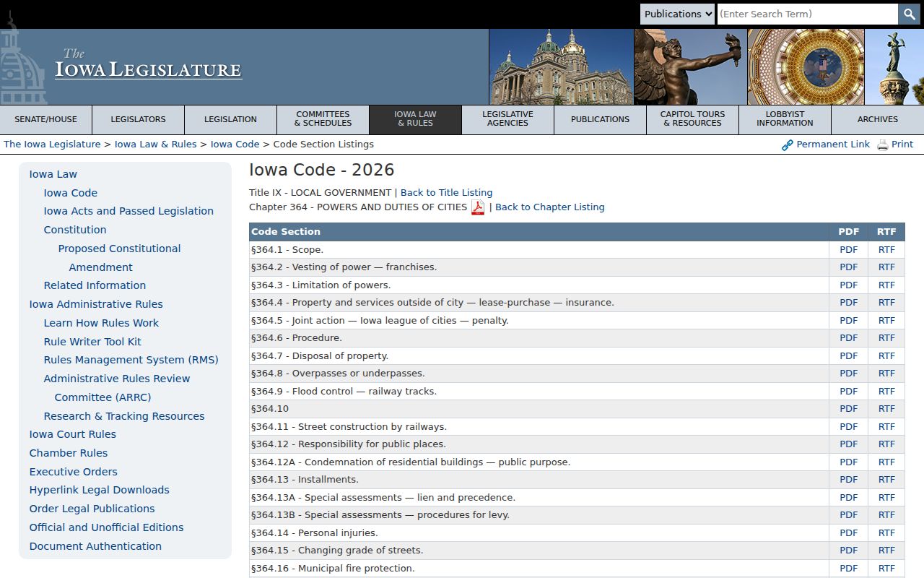Open RTF for §364.10

[x=886, y=409]
